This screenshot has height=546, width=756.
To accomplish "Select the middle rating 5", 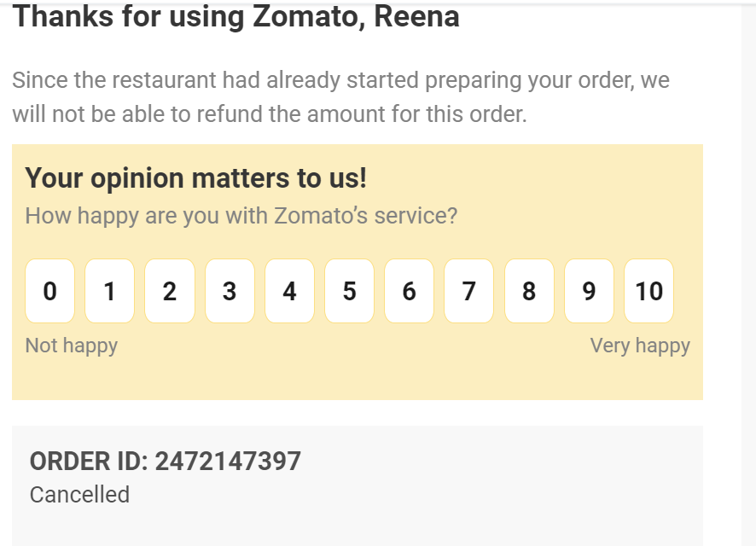I will pyautogui.click(x=349, y=291).
